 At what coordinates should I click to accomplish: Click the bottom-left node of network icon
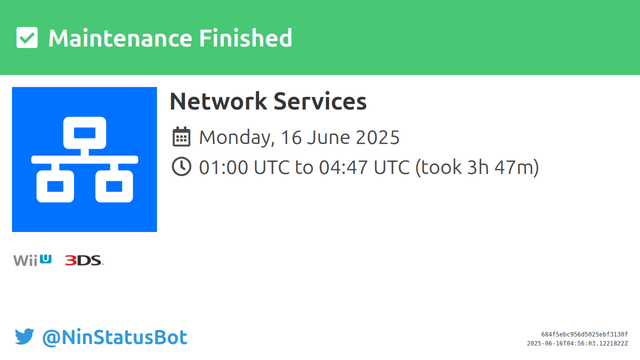tap(55, 186)
